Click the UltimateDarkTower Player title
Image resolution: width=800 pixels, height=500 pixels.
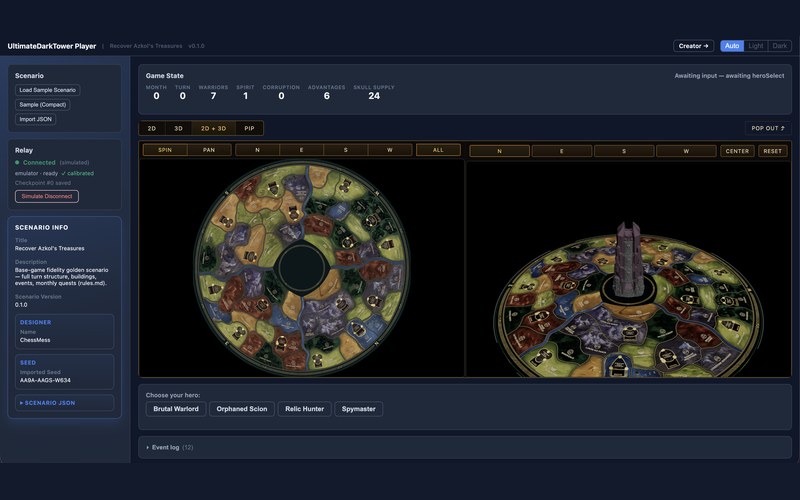52,46
